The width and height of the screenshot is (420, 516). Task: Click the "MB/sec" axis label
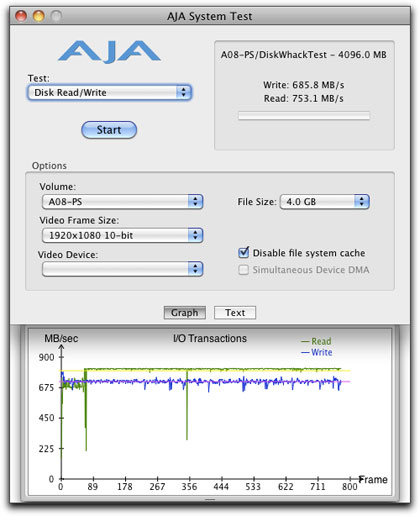[x=61, y=339]
